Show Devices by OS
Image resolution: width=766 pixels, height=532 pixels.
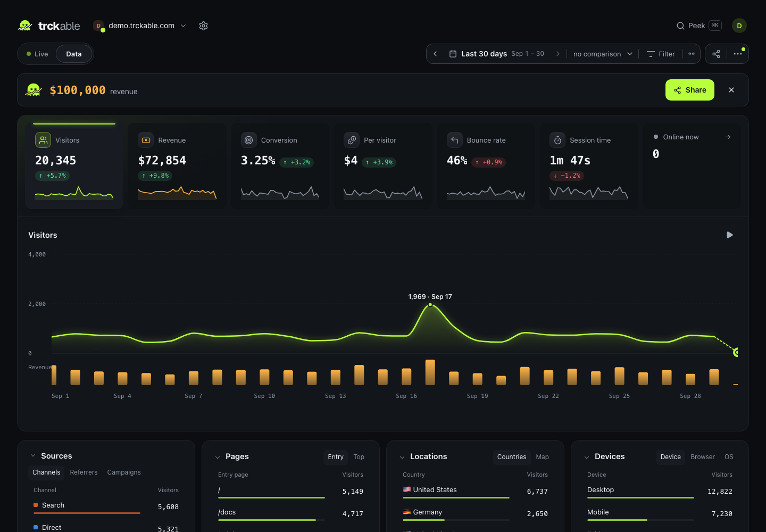click(729, 456)
